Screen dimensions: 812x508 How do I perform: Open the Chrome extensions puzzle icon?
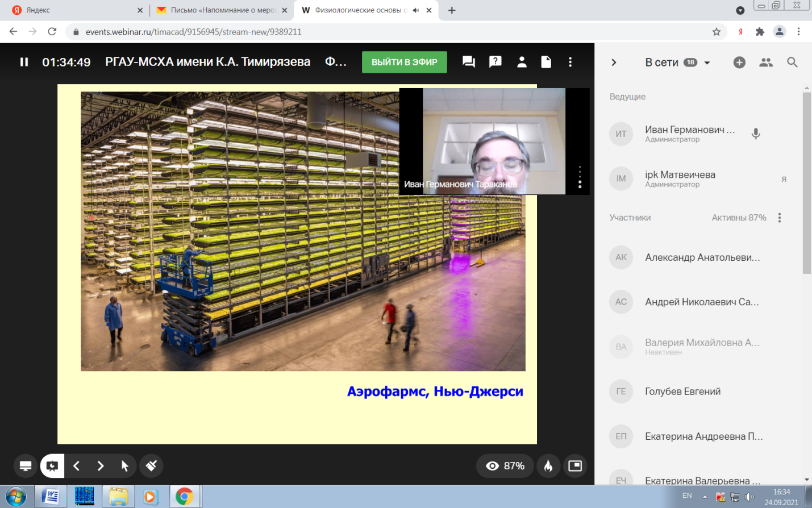point(760,32)
